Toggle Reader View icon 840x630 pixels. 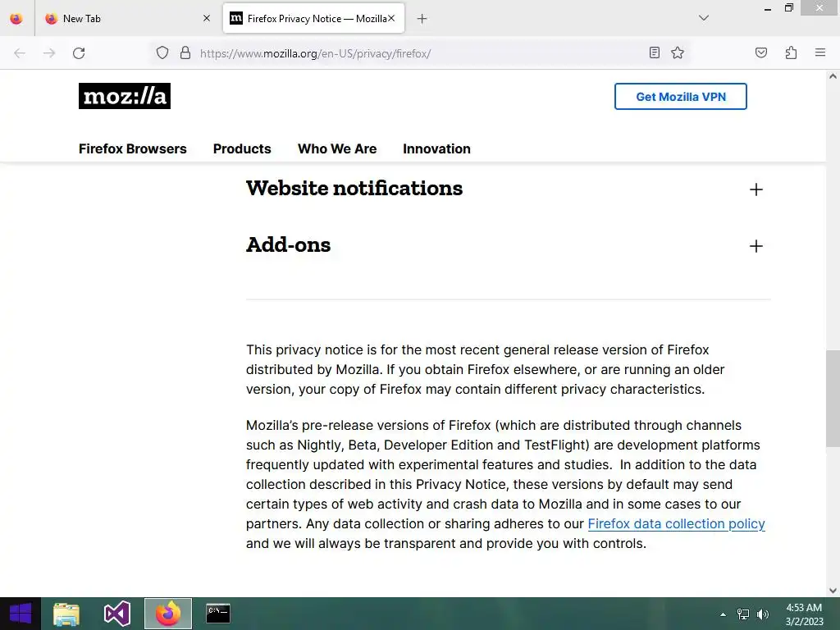pos(654,53)
